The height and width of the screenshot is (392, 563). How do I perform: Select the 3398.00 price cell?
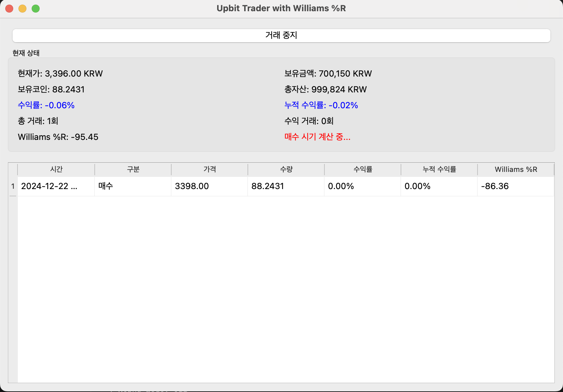point(210,186)
